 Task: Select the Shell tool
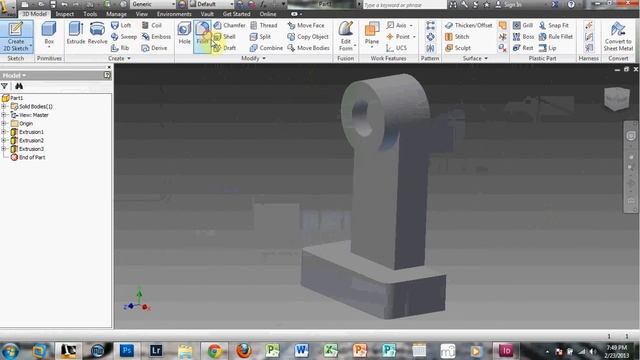(225, 37)
